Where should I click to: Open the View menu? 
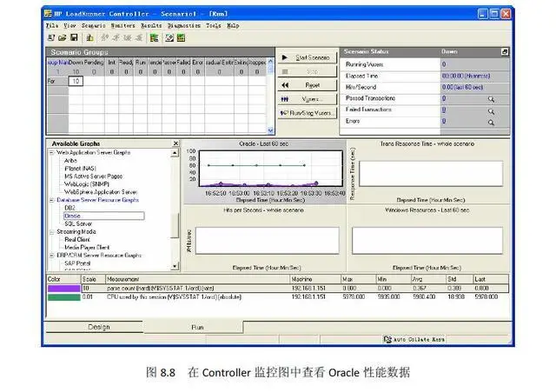[69, 25]
